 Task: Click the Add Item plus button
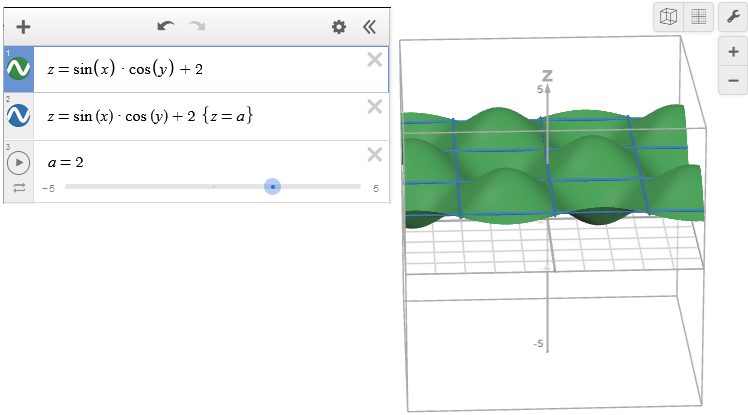(24, 27)
